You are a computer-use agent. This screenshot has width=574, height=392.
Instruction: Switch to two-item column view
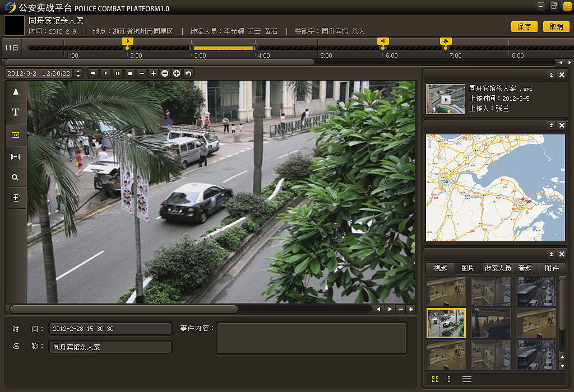449,379
